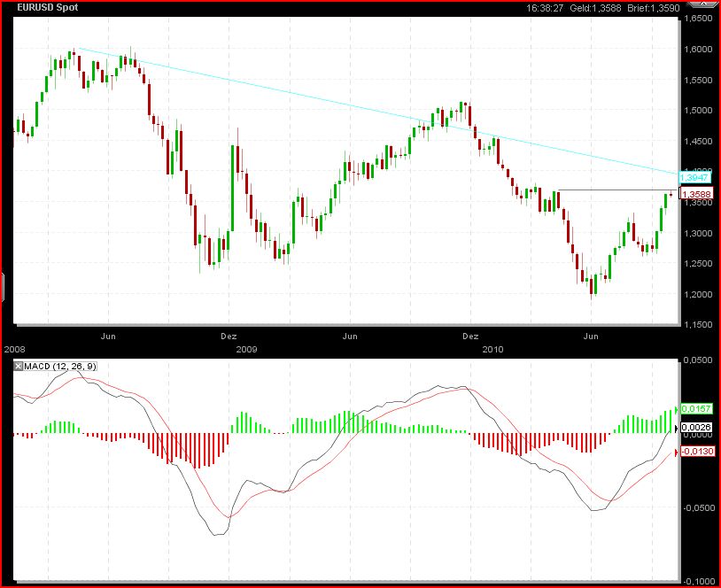
Task: Select the black horizontal resistance line
Action: [x=611, y=190]
